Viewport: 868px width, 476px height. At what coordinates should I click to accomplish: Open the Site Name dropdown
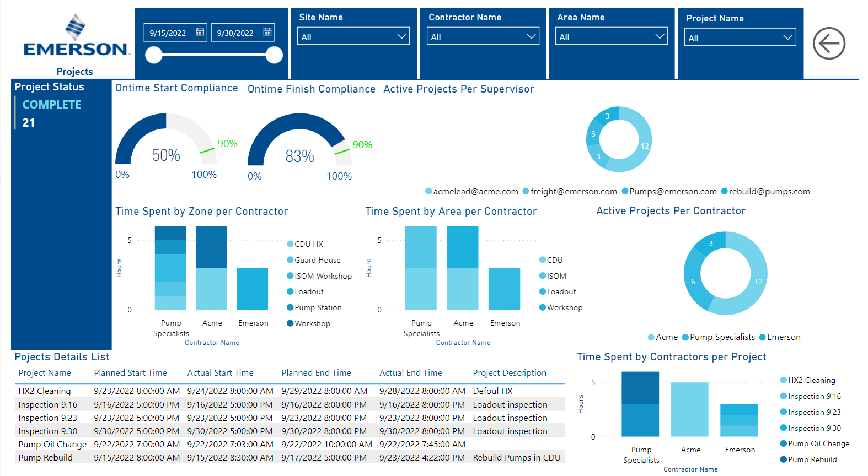[353, 36]
